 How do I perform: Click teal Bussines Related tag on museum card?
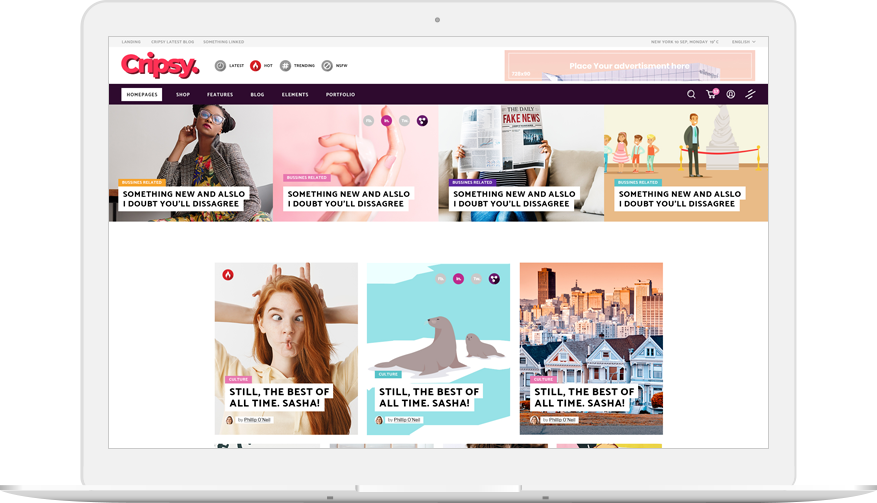[x=638, y=182]
